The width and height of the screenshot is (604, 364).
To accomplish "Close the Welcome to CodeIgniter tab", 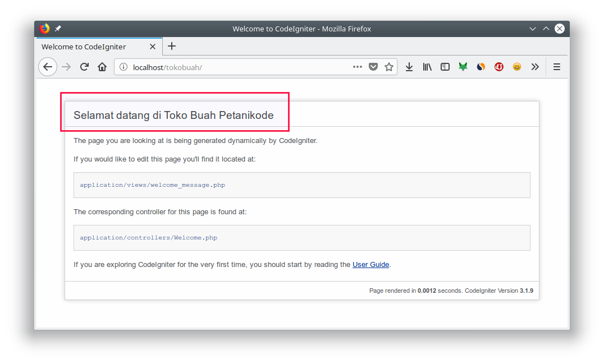I will point(153,47).
